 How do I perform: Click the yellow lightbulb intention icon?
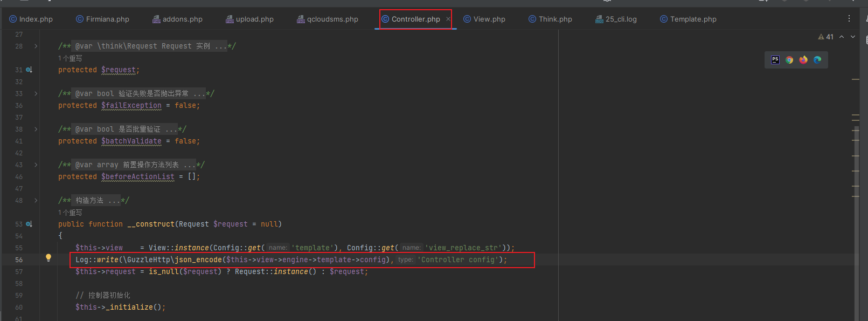[48, 258]
